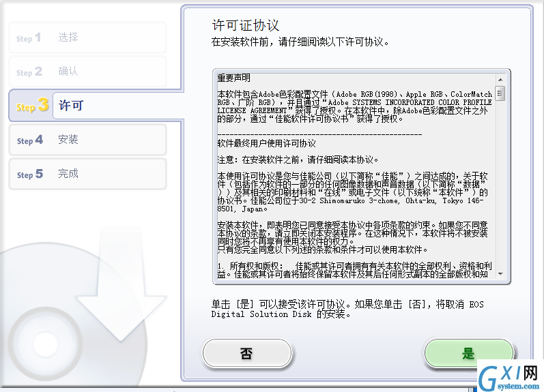Image resolution: width=544 pixels, height=392 pixels.
Task: Click the license scrollbar up arrow
Action: tap(500, 80)
